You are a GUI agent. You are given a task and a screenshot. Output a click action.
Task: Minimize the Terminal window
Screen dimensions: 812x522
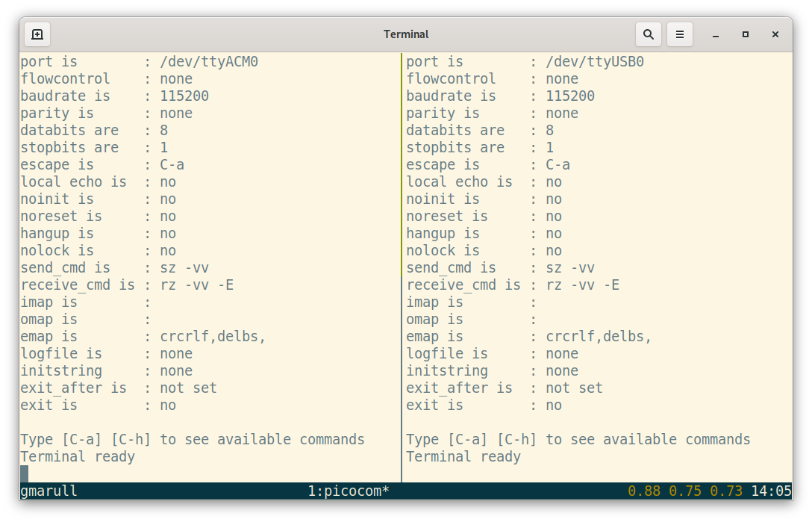click(x=713, y=35)
